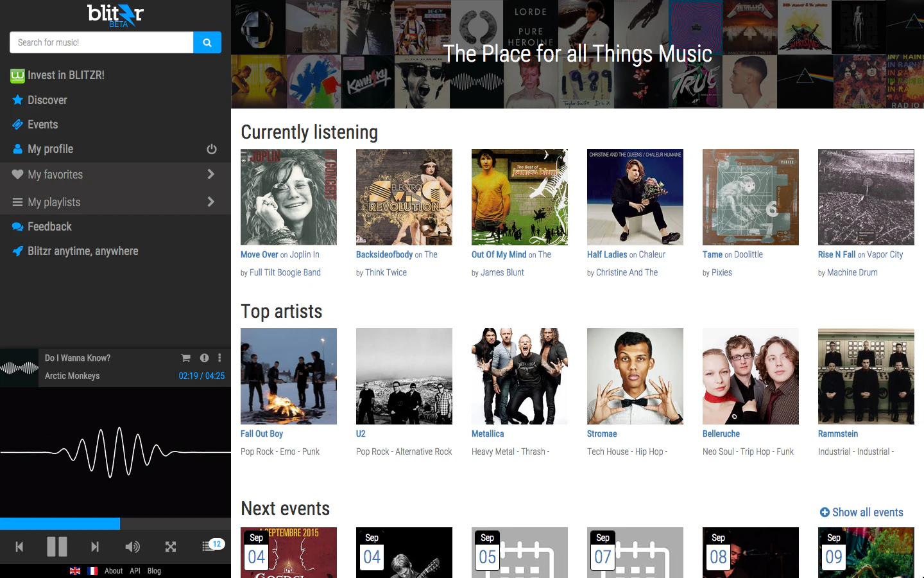Open the Sep 05 event card

[520, 553]
